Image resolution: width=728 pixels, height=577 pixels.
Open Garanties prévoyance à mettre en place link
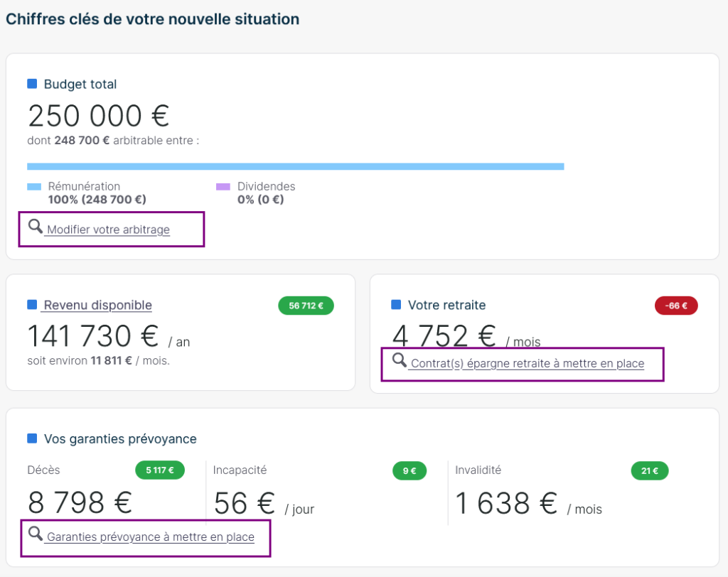coord(150,537)
